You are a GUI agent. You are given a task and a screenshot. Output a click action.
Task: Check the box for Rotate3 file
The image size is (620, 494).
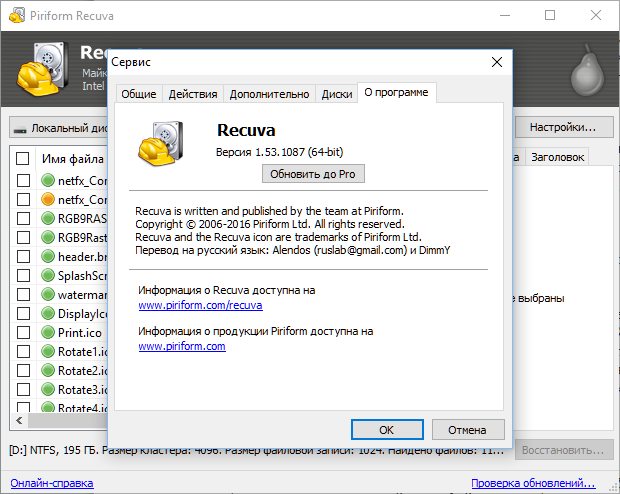[23, 389]
